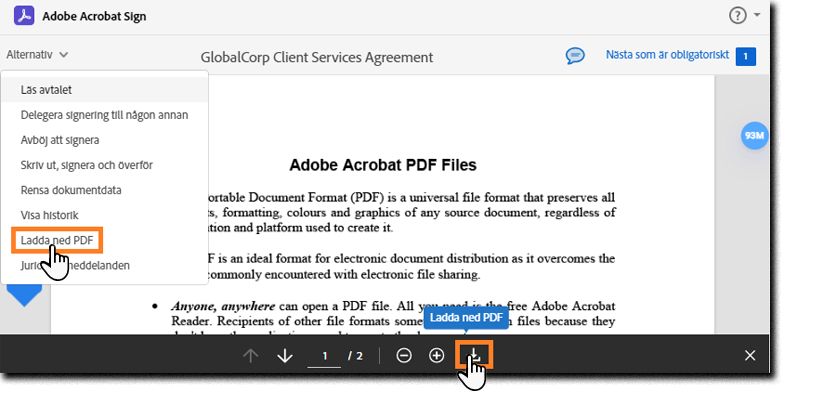This screenshot has height=401, width=829.
Task: Click the required fields counter badge '1'
Action: pyautogui.click(x=745, y=56)
